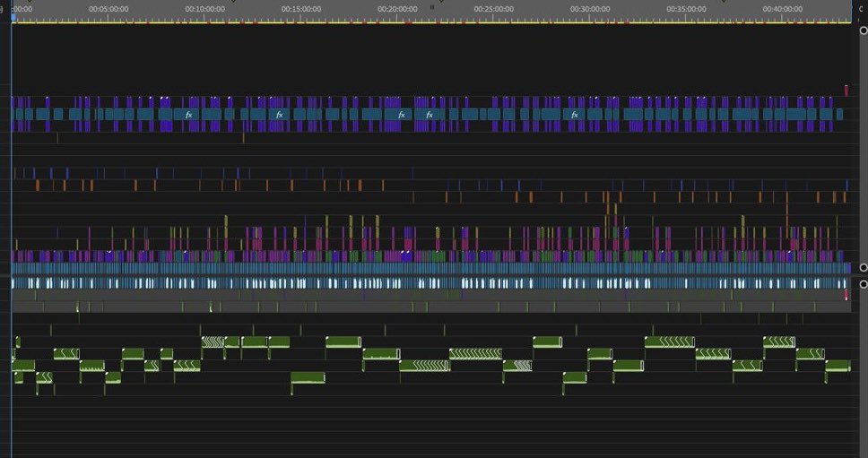868x458 pixels.
Task: Click the 00:15:00:00 mark on the time ruler
Action: [x=301, y=9]
